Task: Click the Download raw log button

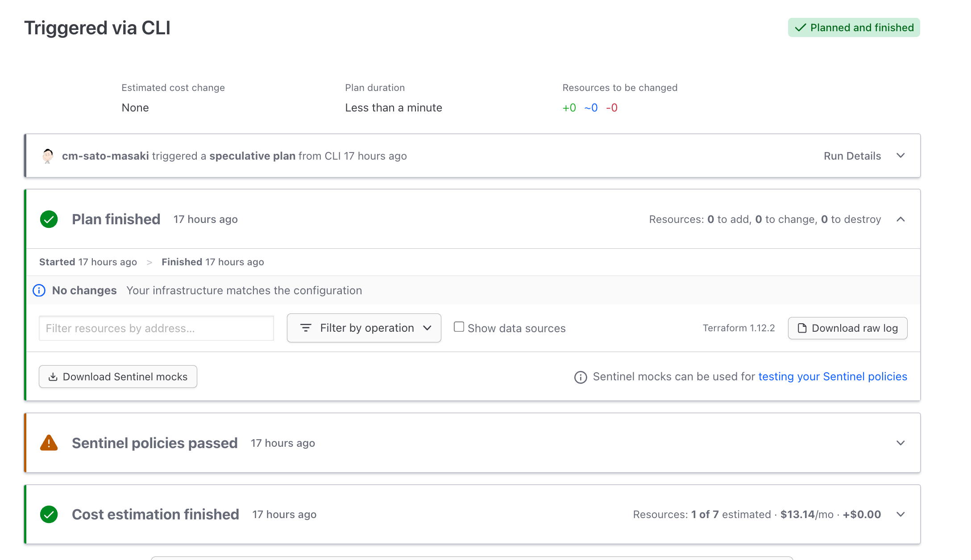Action: point(847,328)
